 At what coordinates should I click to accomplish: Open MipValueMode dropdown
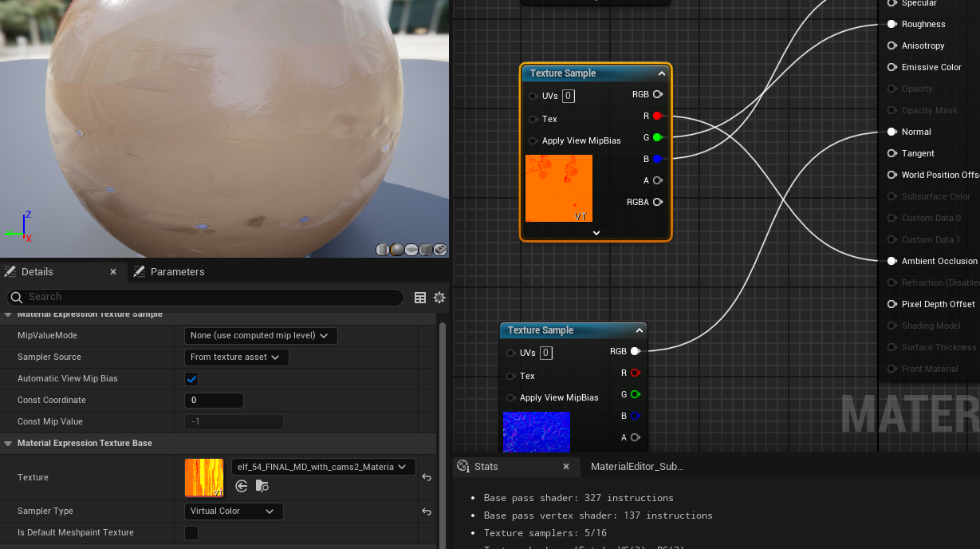click(261, 336)
